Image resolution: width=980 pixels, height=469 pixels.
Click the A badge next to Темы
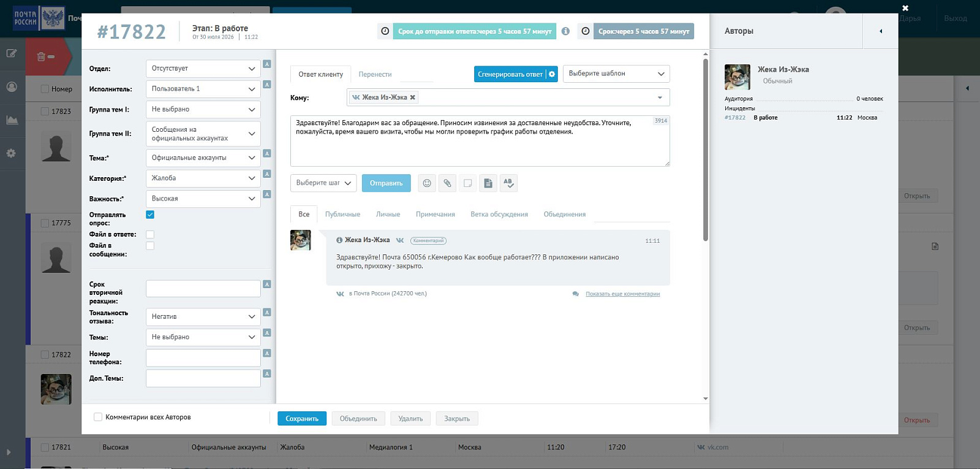click(267, 332)
